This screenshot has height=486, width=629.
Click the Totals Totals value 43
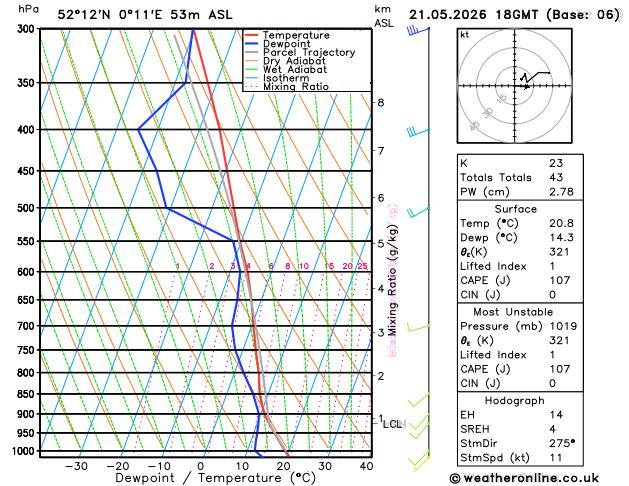[556, 177]
